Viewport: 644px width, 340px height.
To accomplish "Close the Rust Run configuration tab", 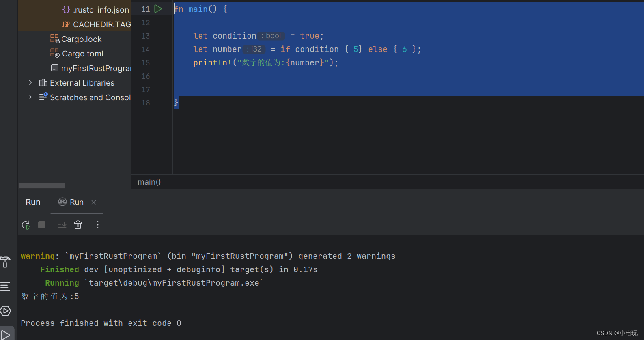I will (94, 202).
